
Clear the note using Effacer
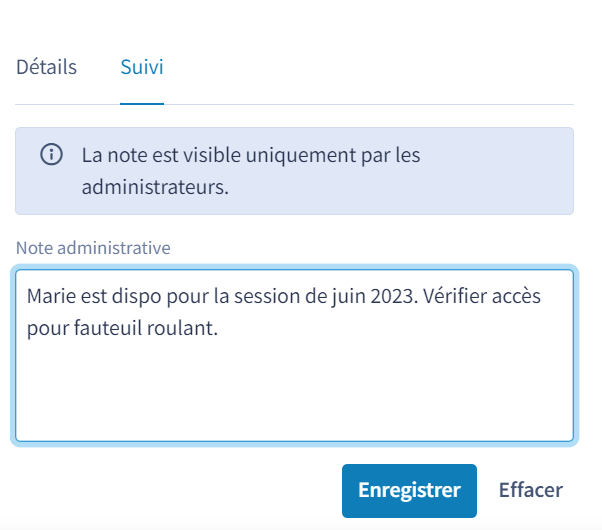(531, 490)
